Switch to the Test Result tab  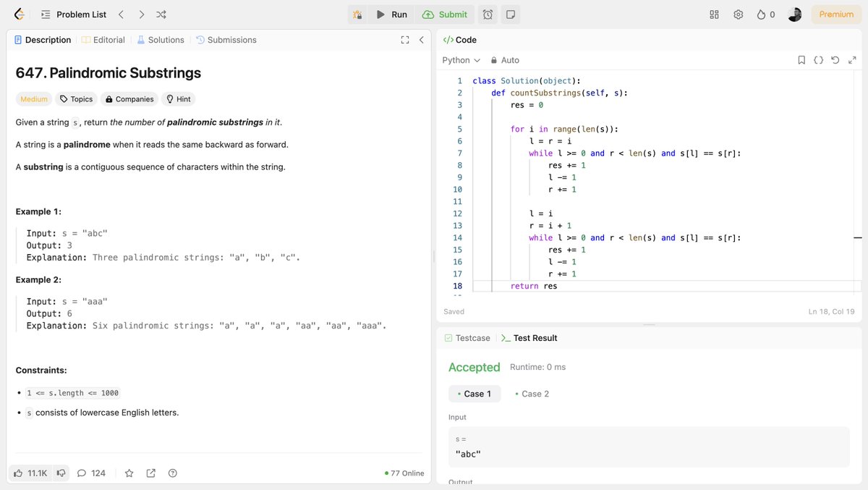529,338
